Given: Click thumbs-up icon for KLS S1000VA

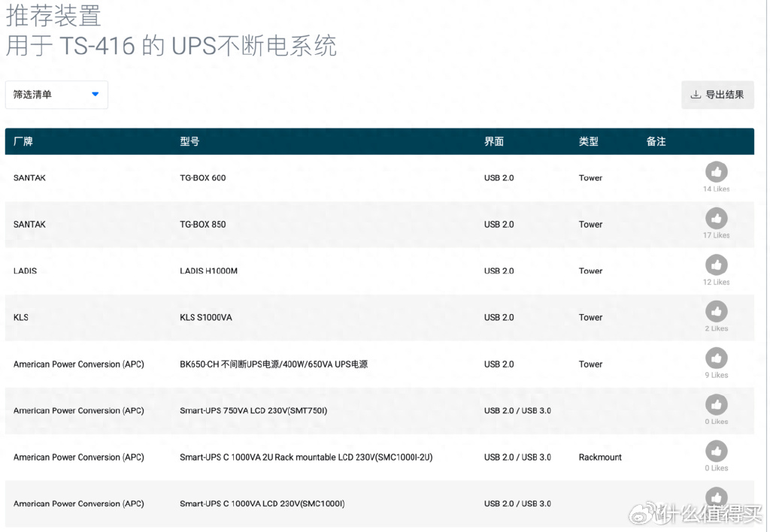Looking at the screenshot, I should [716, 311].
